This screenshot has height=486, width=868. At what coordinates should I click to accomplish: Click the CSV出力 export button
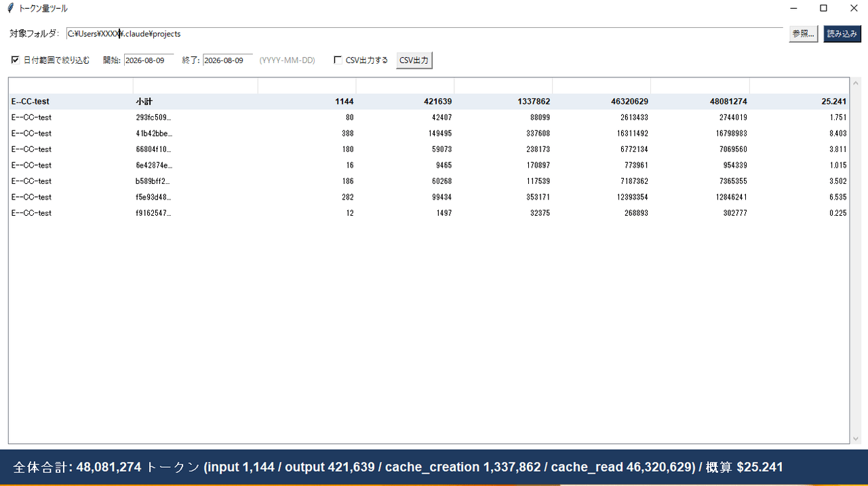(414, 60)
